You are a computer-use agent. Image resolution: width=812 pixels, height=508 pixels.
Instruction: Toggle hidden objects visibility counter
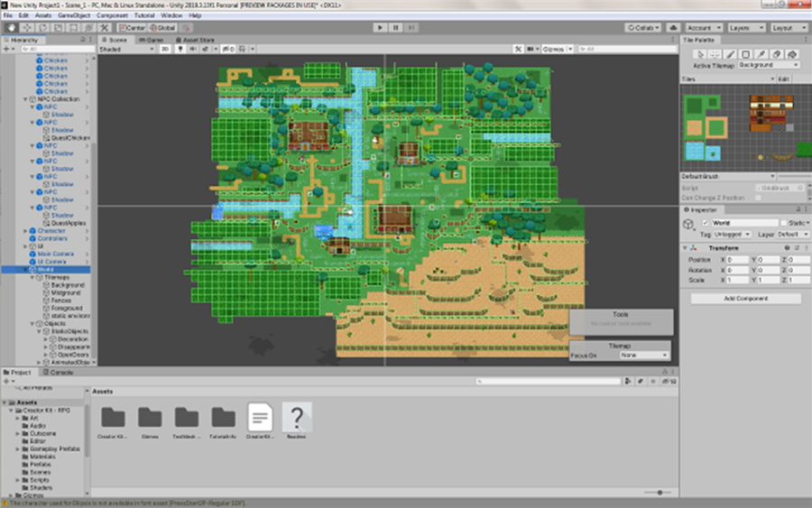click(228, 50)
